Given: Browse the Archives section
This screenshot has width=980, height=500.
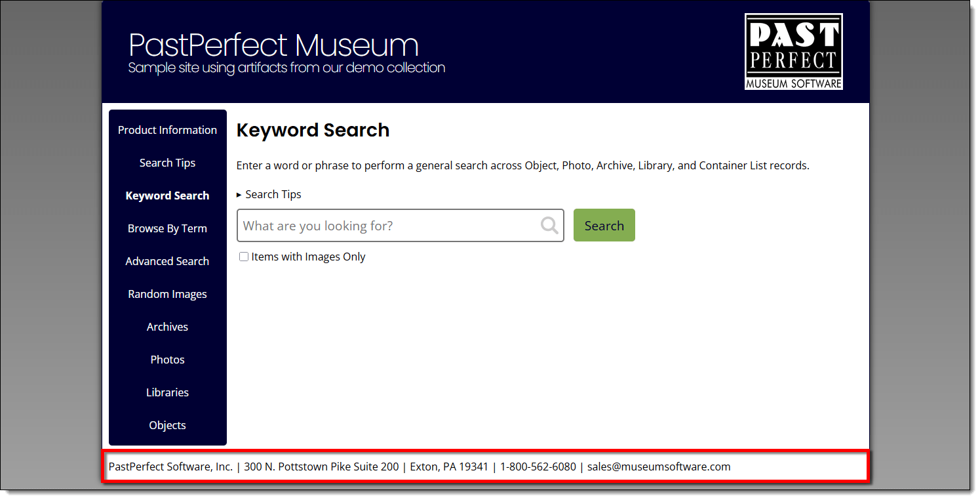Looking at the screenshot, I should click(167, 327).
